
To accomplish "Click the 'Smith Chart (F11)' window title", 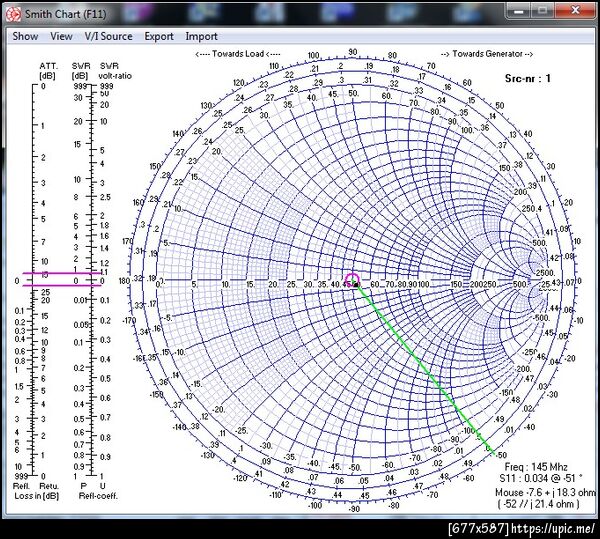I will point(65,14).
